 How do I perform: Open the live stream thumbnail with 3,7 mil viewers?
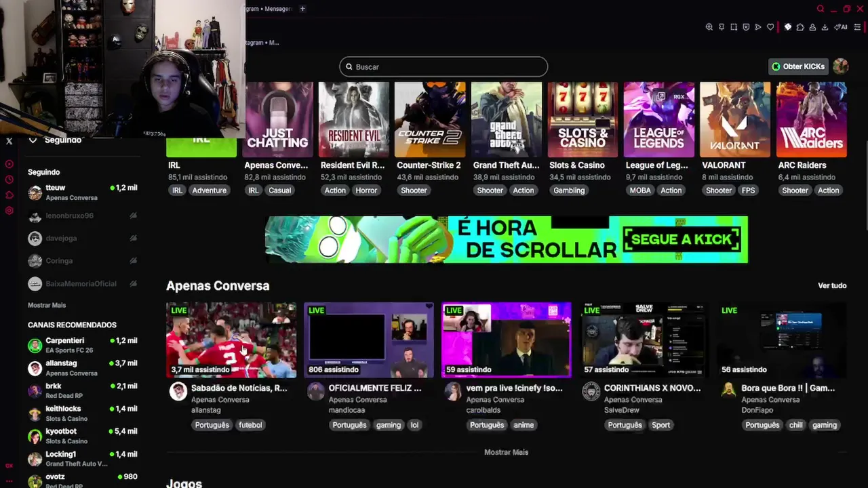pyautogui.click(x=231, y=340)
